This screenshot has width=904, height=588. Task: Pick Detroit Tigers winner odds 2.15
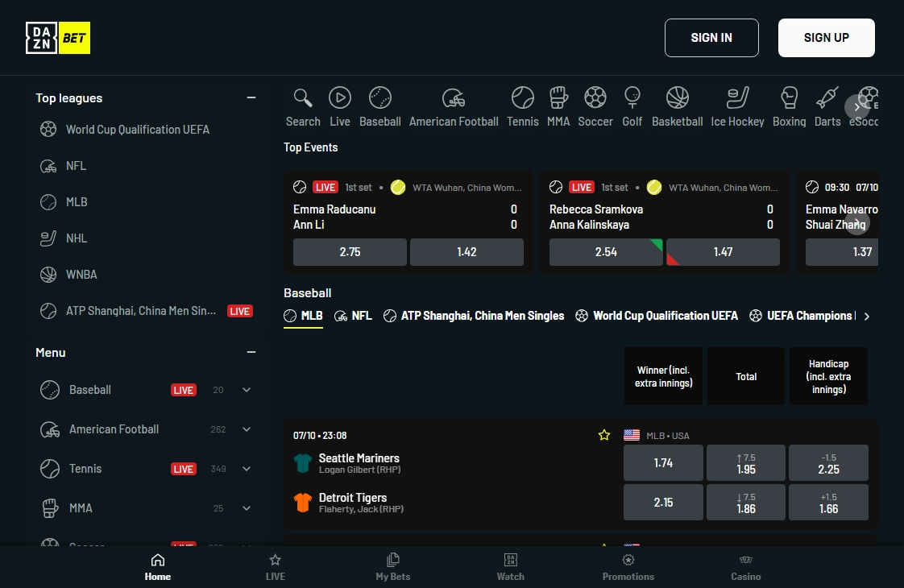[663, 502]
